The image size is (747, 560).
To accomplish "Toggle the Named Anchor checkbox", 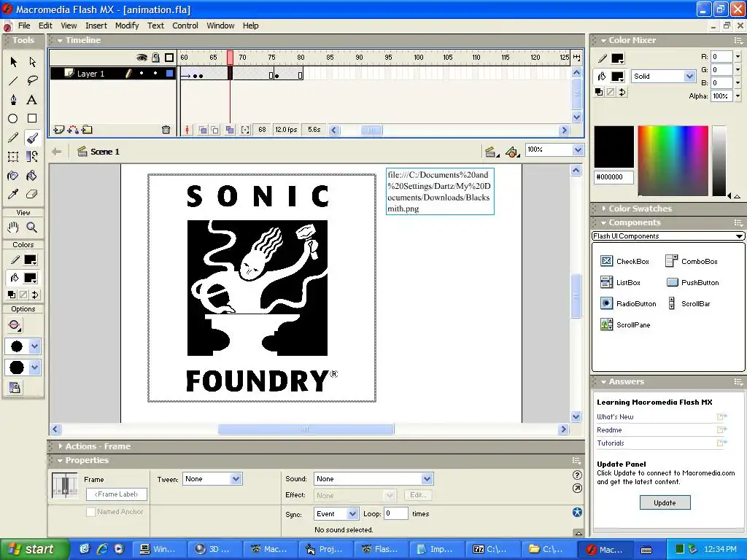I will point(90,512).
